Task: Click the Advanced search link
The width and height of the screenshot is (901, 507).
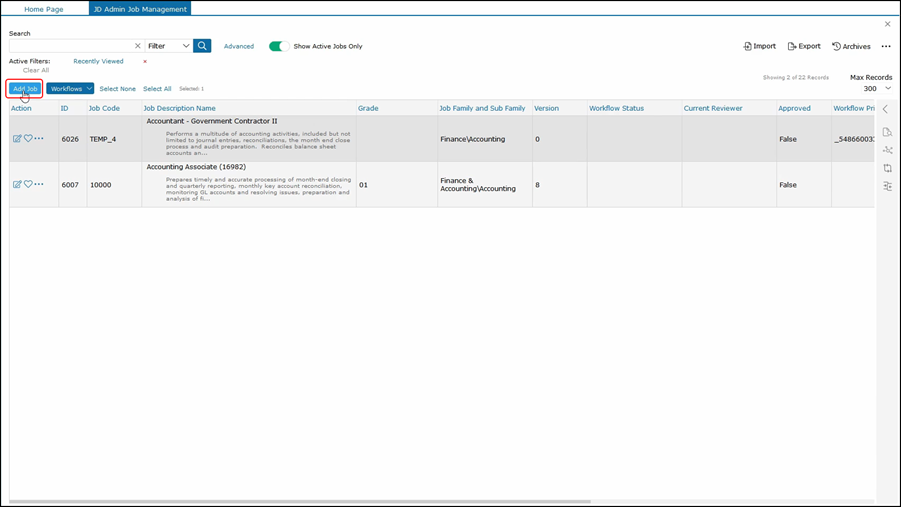Action: (239, 46)
